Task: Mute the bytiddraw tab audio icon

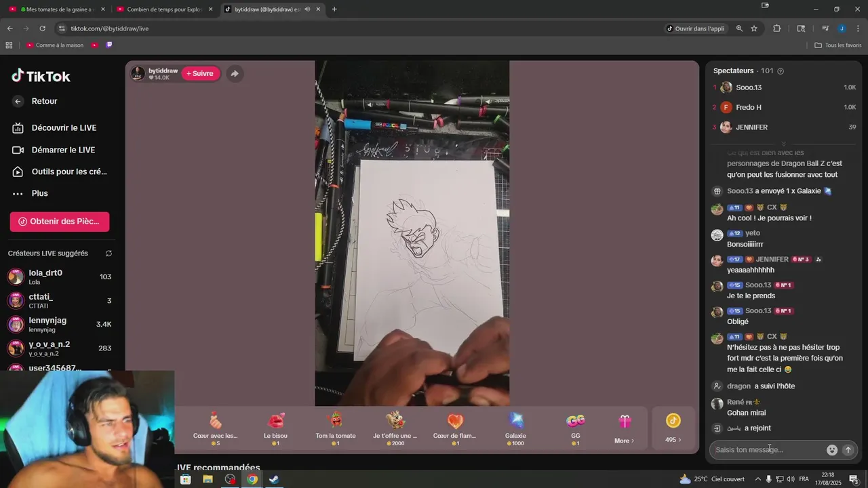Action: (x=307, y=9)
